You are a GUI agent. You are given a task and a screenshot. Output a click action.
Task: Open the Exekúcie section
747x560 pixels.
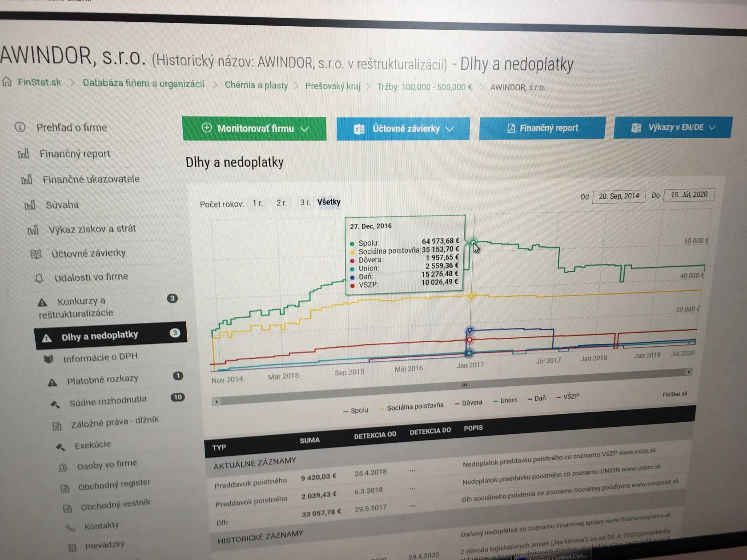point(92,445)
